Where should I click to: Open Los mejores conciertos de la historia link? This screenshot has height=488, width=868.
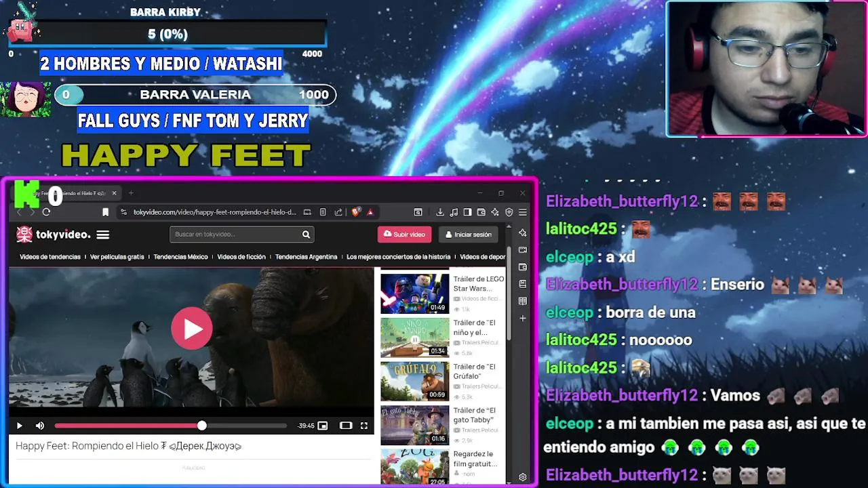pos(398,257)
